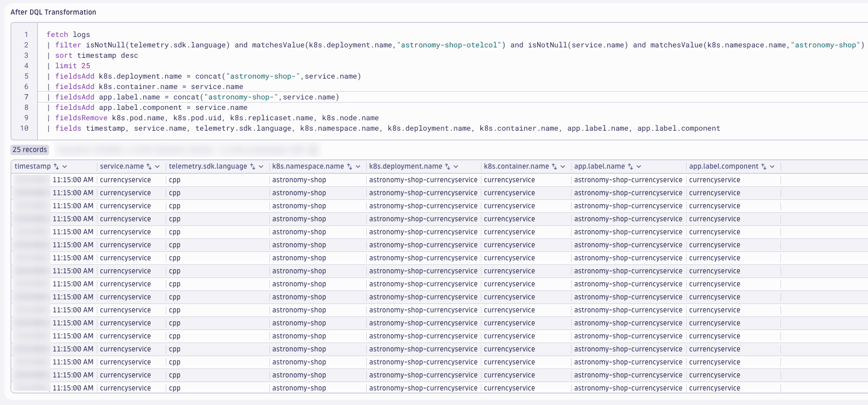Expand app.label.name column options chevron

point(639,167)
